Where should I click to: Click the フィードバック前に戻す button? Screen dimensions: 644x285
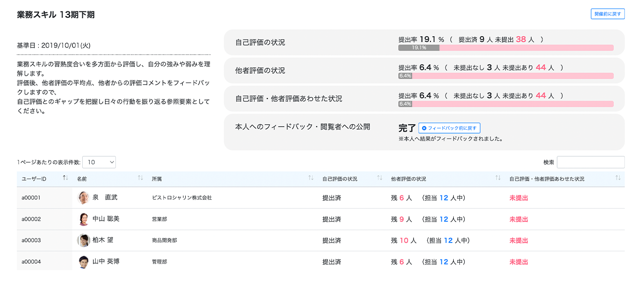[449, 128]
